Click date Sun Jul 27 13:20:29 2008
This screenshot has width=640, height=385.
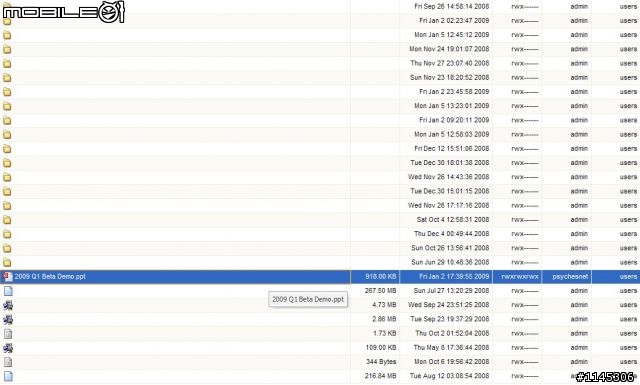(451, 291)
